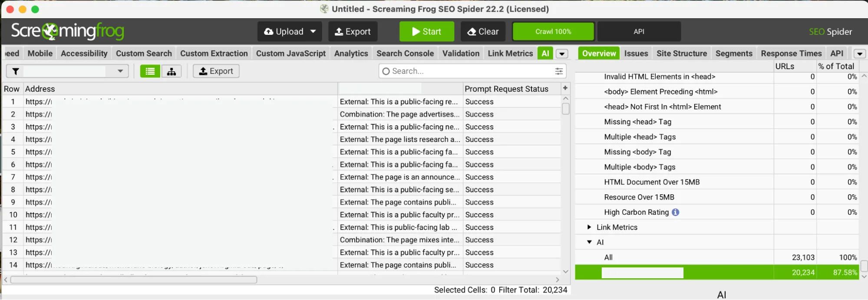Switch to the Accessibility tab
The image size is (868, 300).
coord(84,53)
